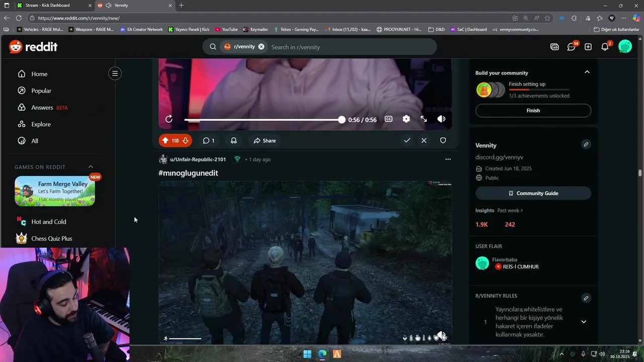Open the YouTube bookmark
Image resolution: width=644 pixels, height=362 pixels.
(226, 30)
